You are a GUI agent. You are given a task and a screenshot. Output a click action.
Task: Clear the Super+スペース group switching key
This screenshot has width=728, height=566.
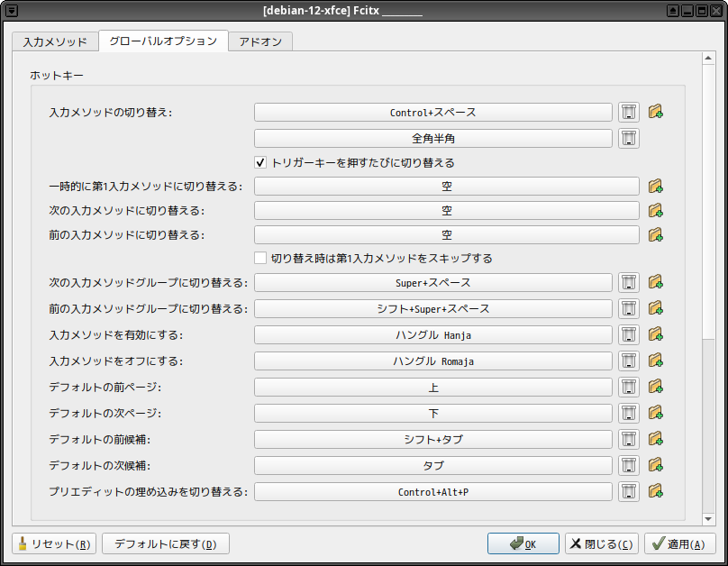[628, 281]
